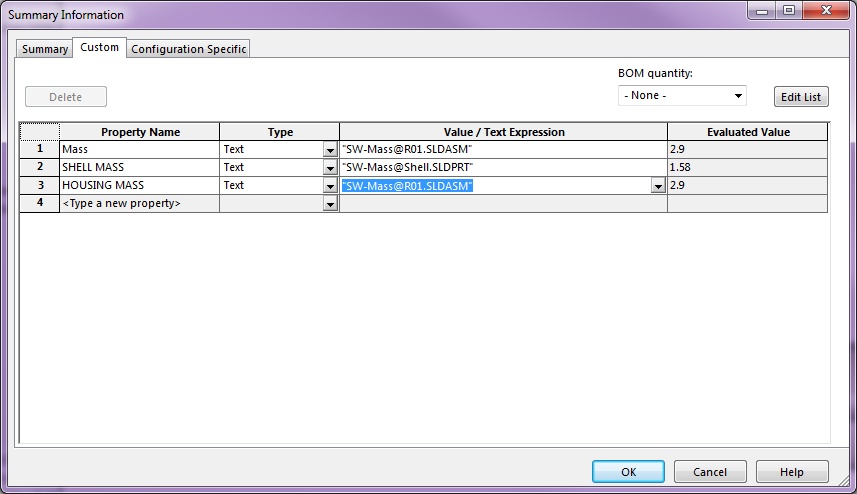Click the Evaluated Value column header
Image resolution: width=857 pixels, height=494 pixels.
click(x=748, y=132)
